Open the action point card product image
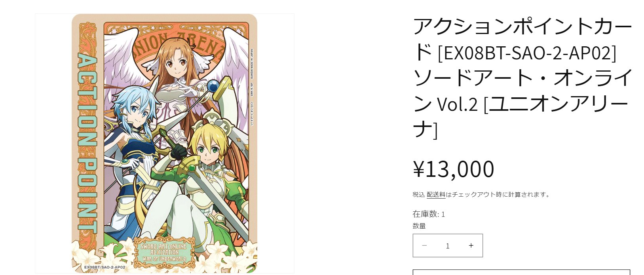 [x=165, y=143]
